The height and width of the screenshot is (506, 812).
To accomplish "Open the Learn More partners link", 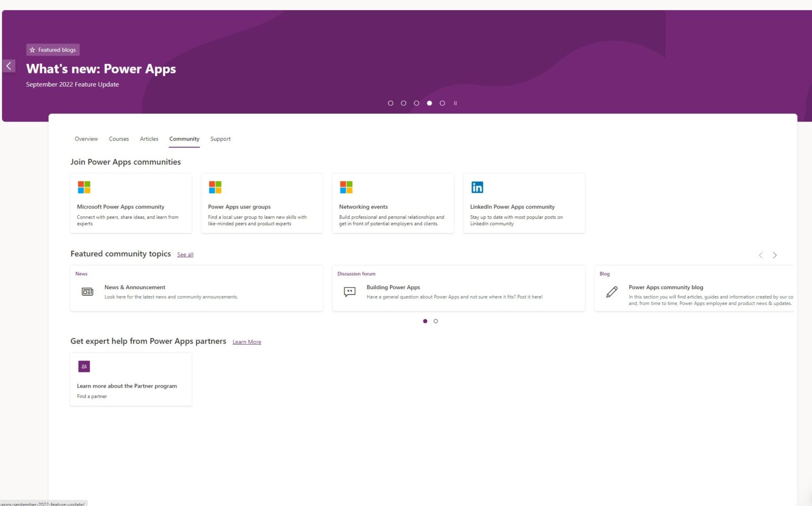I will pos(246,342).
